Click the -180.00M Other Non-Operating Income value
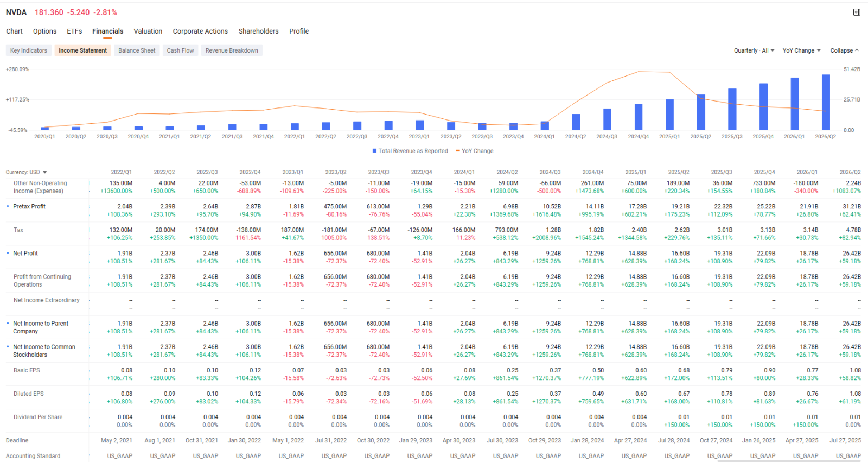868x462 pixels. (806, 183)
